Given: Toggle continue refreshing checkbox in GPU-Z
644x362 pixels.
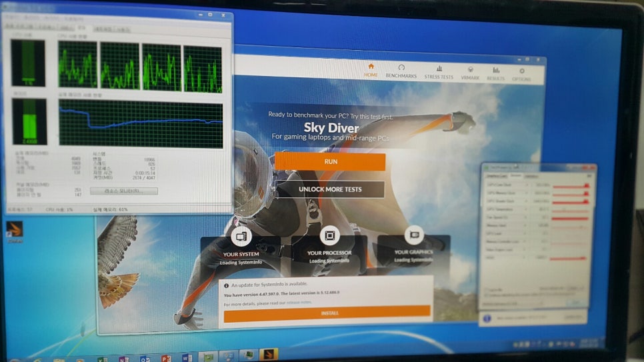Looking at the screenshot, I should 487,295.
